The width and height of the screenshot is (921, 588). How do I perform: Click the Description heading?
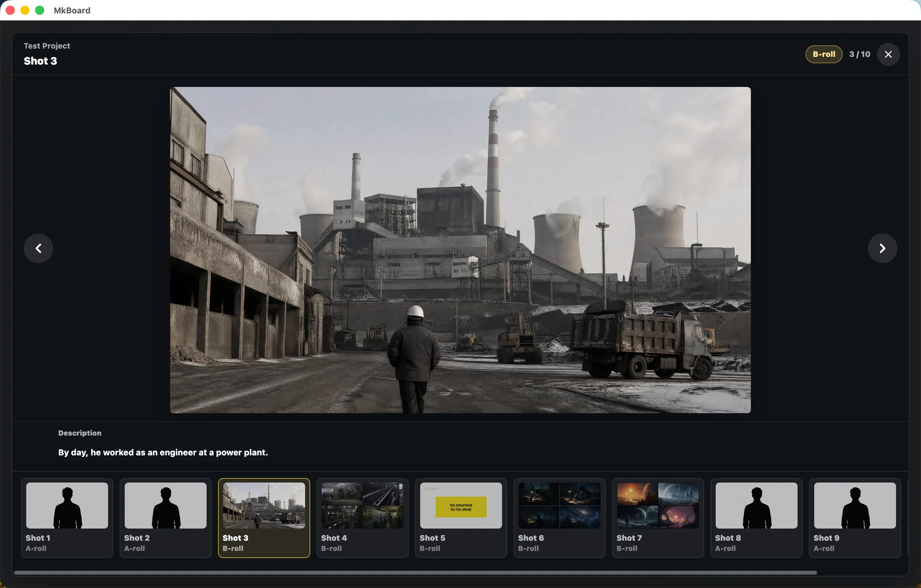[80, 433]
